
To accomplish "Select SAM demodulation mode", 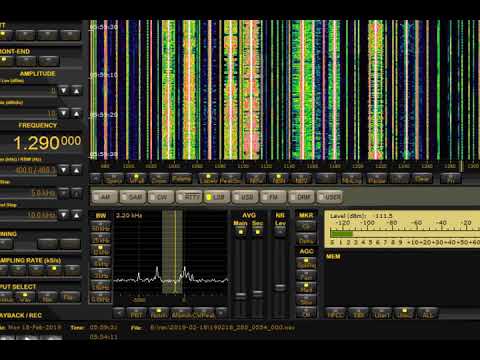I will coord(132,197).
